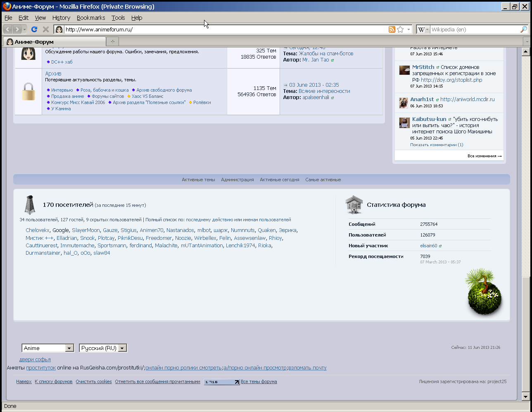Open the Конкурс Мисс Кавай 2006 link
This screenshot has width=532, height=412.
(78, 102)
